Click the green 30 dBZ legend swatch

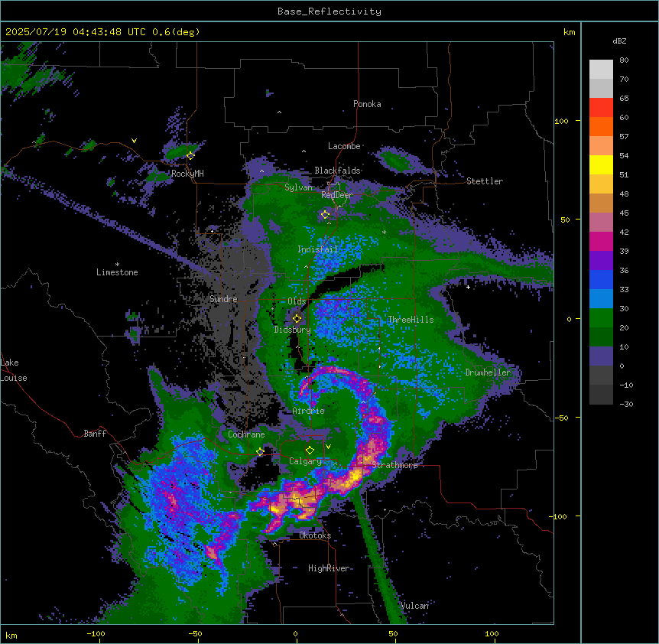pos(601,318)
